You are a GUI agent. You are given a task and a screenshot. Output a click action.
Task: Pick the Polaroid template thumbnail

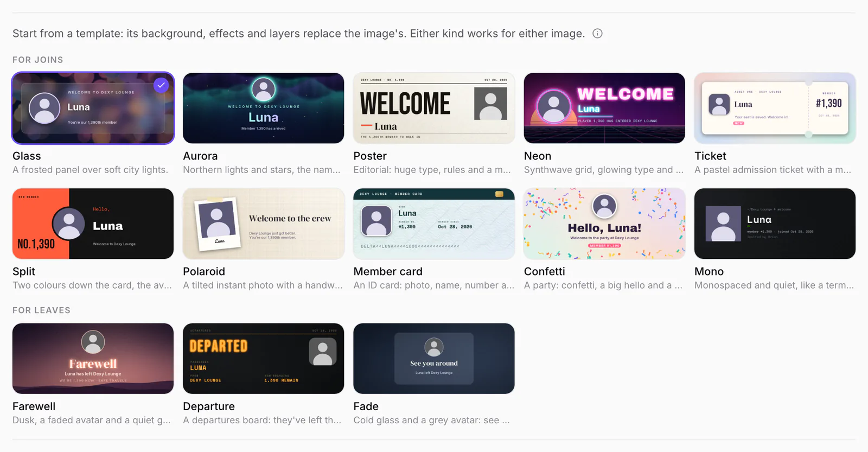(264, 224)
